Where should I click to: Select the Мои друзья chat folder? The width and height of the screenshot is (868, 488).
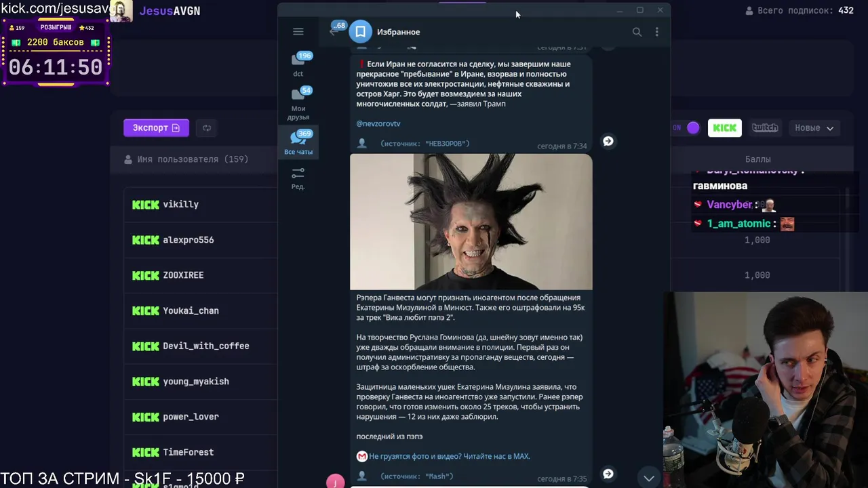[x=298, y=103]
